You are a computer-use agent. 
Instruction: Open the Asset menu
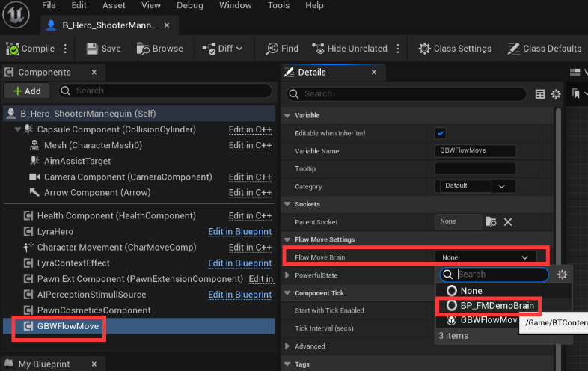click(114, 6)
